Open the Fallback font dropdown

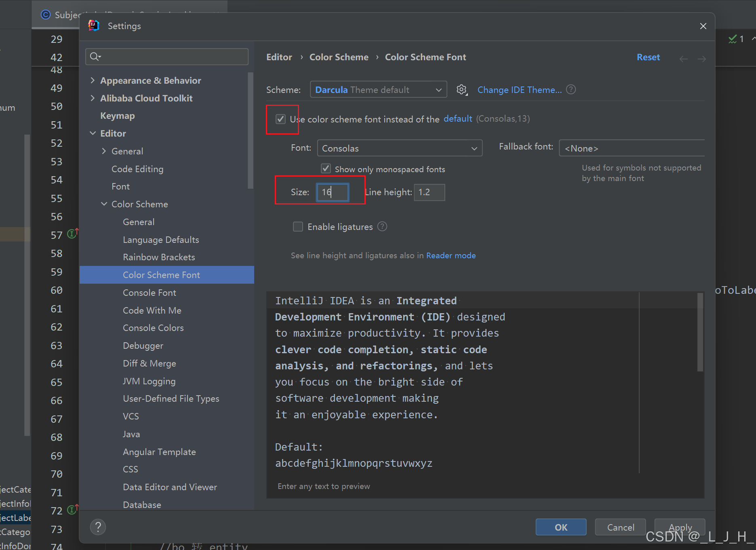[632, 148]
